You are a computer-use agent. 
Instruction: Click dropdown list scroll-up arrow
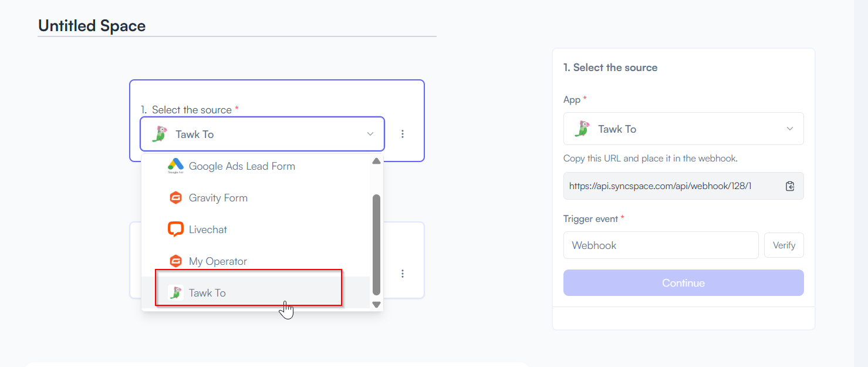pyautogui.click(x=377, y=161)
